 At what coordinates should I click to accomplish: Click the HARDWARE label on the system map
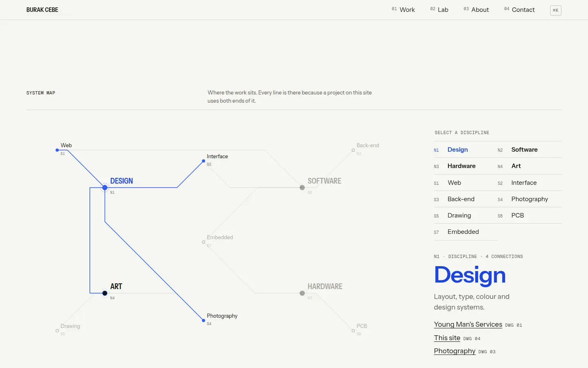point(325,286)
